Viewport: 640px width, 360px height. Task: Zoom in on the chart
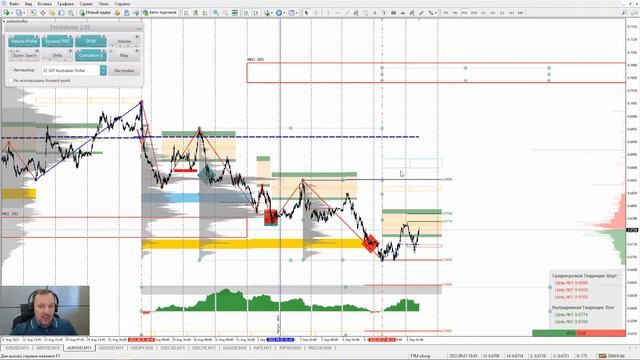coord(216,13)
